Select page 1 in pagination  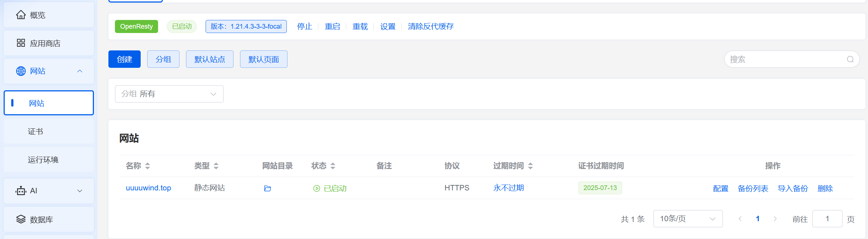tap(757, 219)
